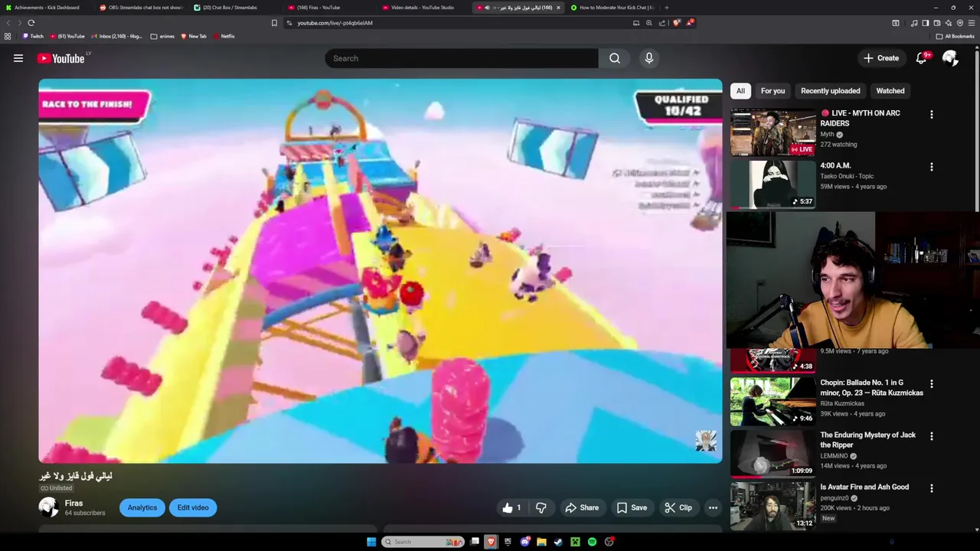The image size is (980, 551).
Task: Select the Recently uploaded filter chip
Action: click(830, 91)
